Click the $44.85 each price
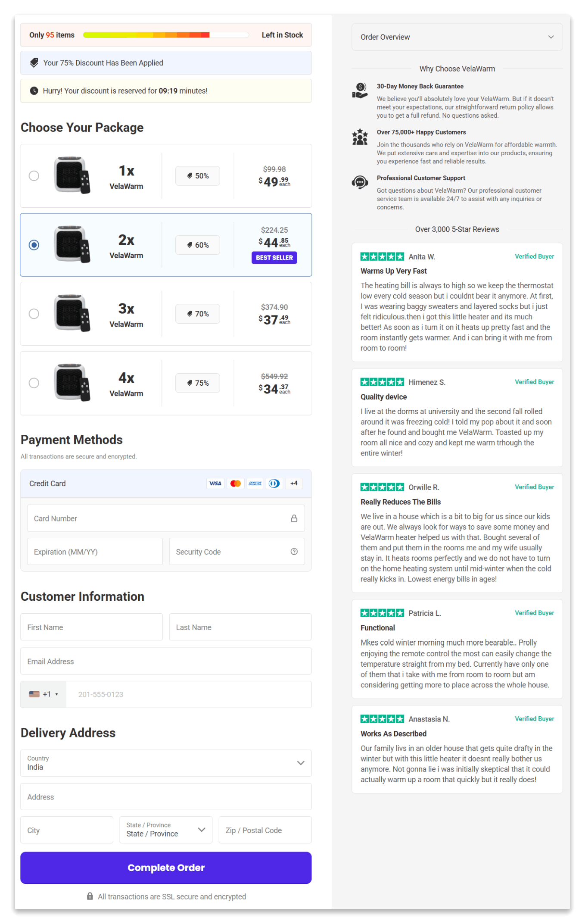Screen dimensions: 585x924 click(x=274, y=243)
